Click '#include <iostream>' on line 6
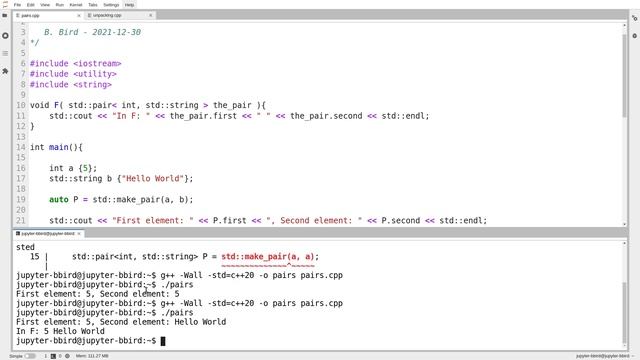Viewport: 640px width, 360px height. click(76, 64)
